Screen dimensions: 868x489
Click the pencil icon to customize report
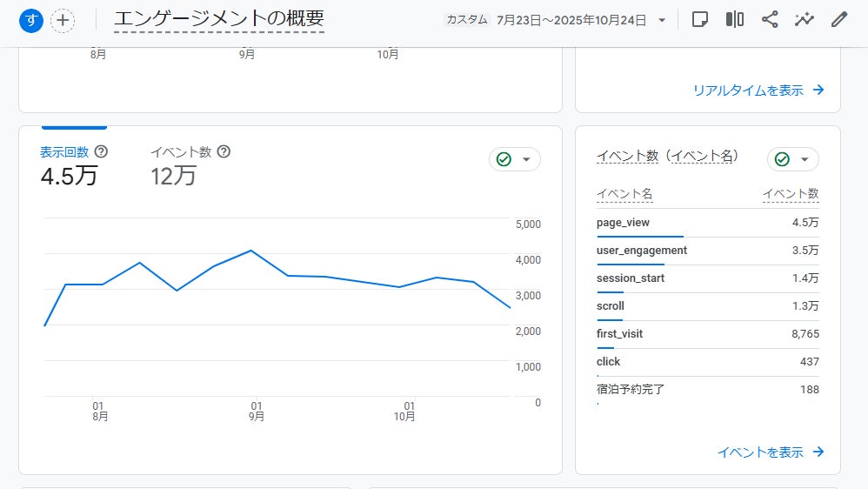click(x=838, y=19)
